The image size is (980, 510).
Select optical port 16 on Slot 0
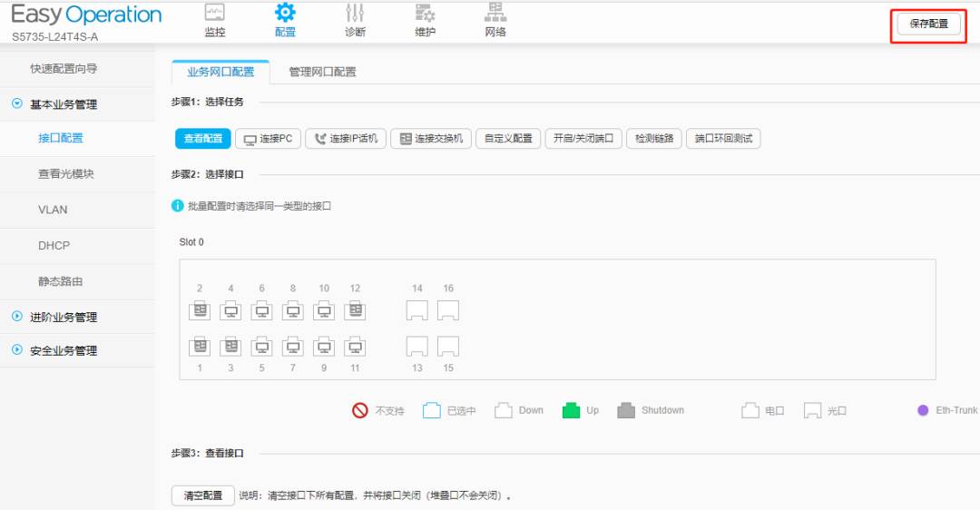tap(448, 310)
